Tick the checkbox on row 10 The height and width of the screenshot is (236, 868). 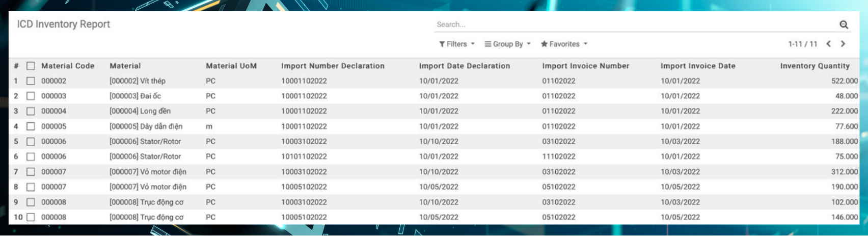[31, 217]
